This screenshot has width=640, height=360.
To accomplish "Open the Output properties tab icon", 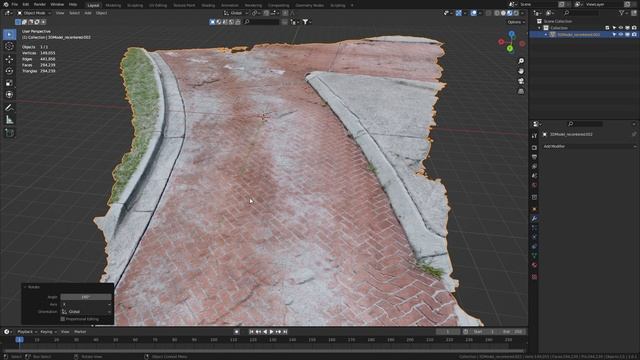I will 534,157.
